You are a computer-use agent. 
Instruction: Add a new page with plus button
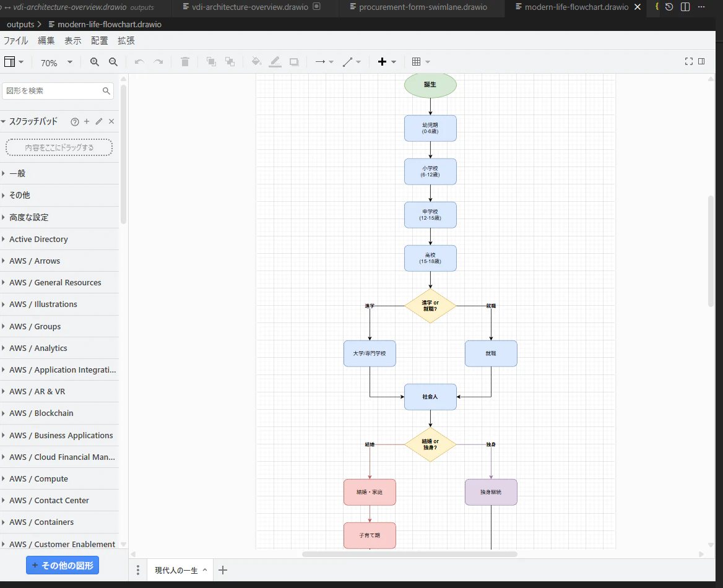coord(223,570)
